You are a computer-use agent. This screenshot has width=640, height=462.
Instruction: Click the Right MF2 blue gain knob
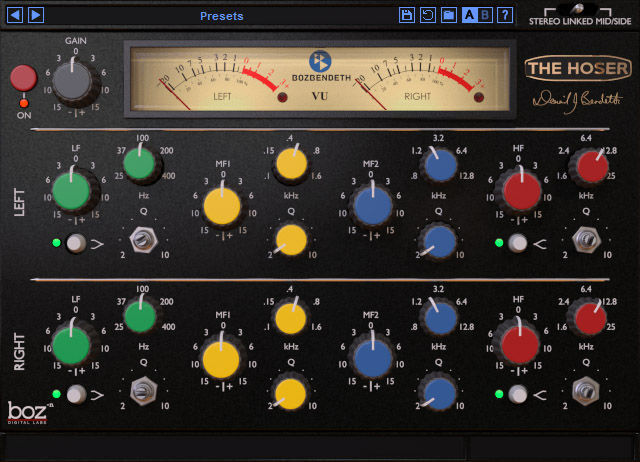coord(372,355)
